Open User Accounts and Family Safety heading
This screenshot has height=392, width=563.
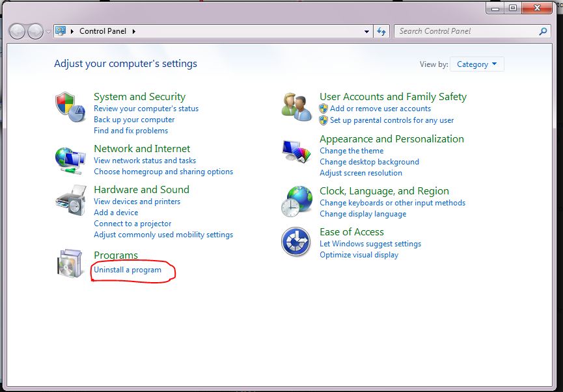pyautogui.click(x=393, y=96)
